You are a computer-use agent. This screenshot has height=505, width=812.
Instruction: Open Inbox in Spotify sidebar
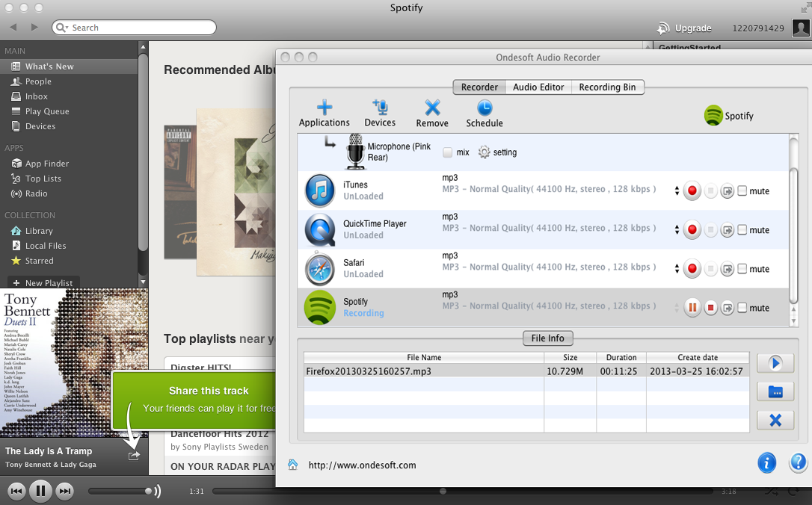69,96
